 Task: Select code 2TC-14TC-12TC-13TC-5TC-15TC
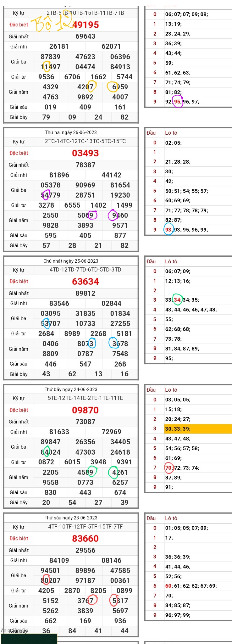pyautogui.click(x=86, y=141)
